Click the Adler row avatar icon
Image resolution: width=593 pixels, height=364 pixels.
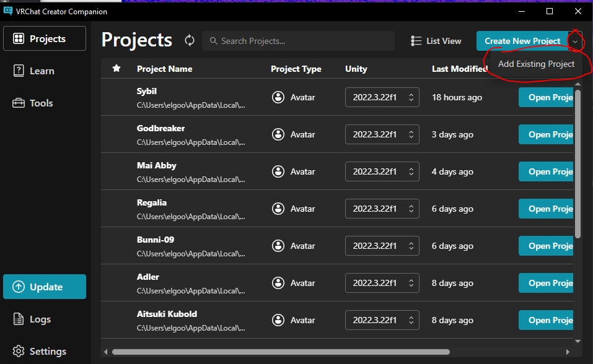click(x=278, y=283)
